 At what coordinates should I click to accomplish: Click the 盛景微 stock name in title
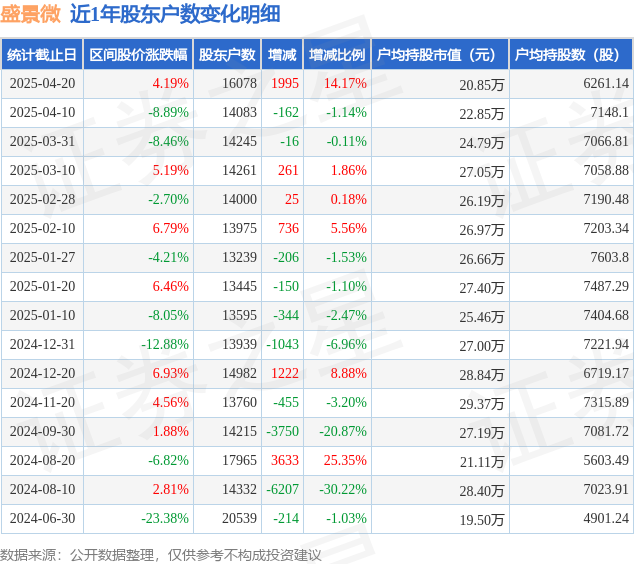point(31,14)
